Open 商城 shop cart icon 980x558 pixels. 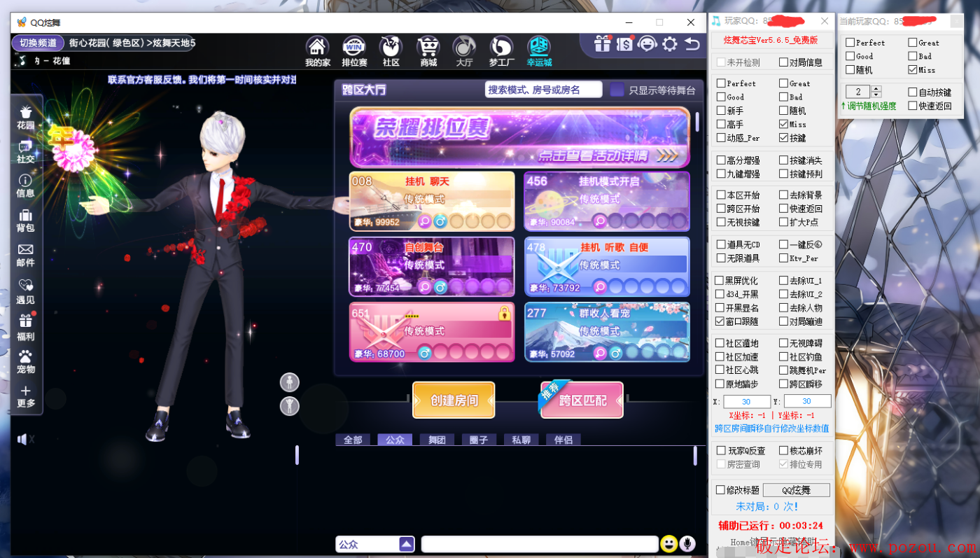click(x=428, y=51)
